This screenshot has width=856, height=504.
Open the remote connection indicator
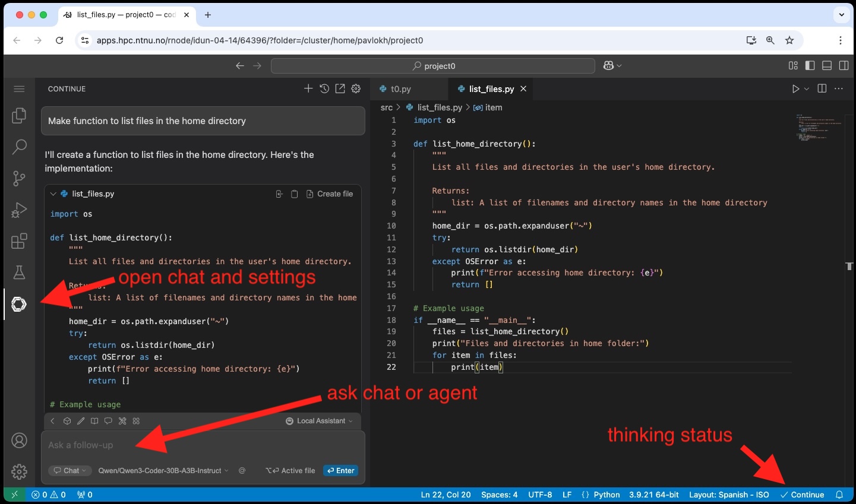[14, 495]
